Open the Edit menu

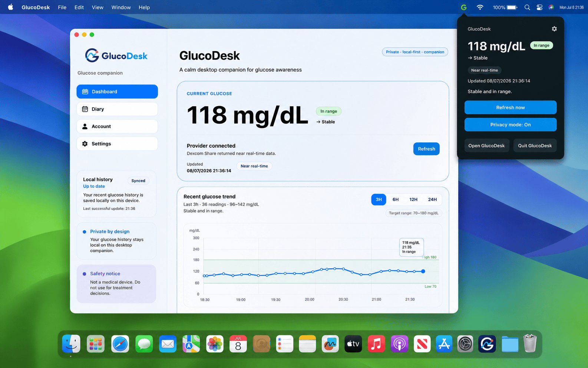[x=79, y=7]
